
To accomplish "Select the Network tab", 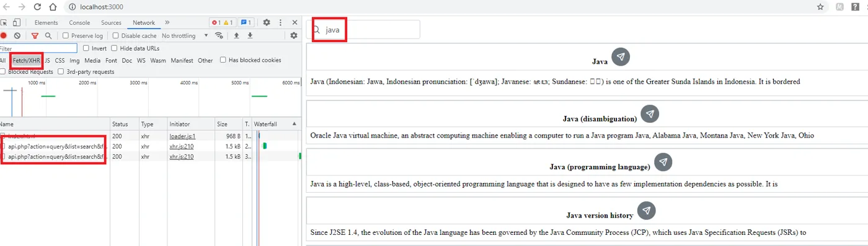I will [x=144, y=23].
